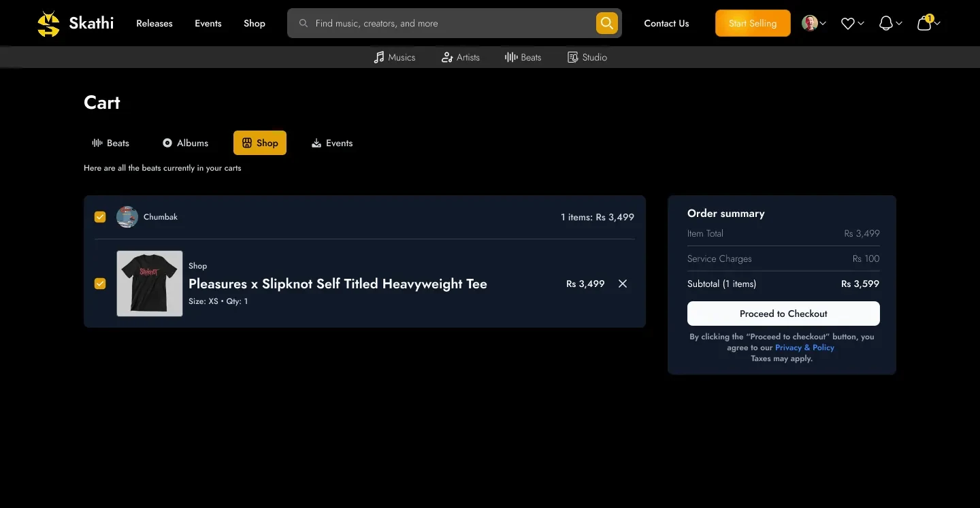Open Artists from the sub navigation

coord(461,57)
